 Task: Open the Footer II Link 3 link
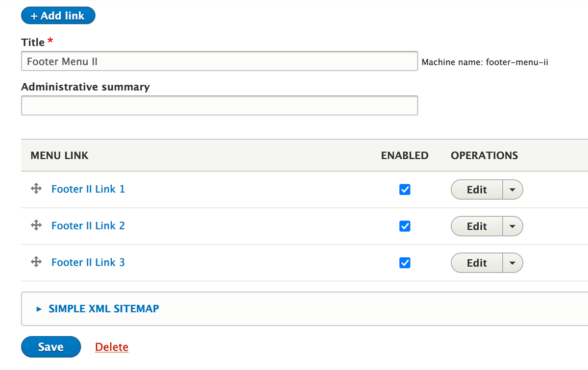[88, 262]
